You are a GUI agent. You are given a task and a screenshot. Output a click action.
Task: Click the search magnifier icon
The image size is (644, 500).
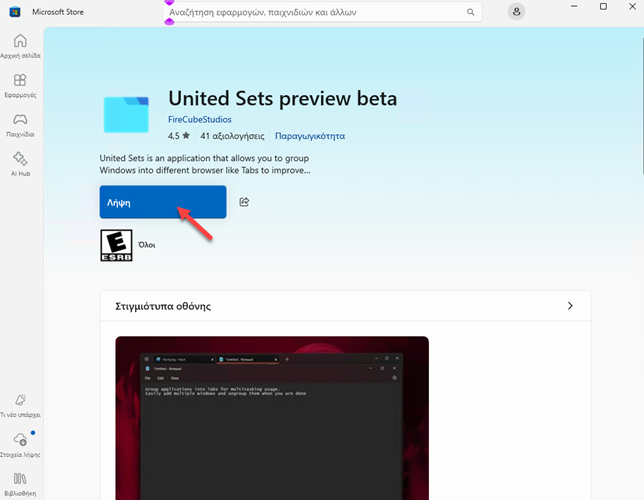(471, 12)
